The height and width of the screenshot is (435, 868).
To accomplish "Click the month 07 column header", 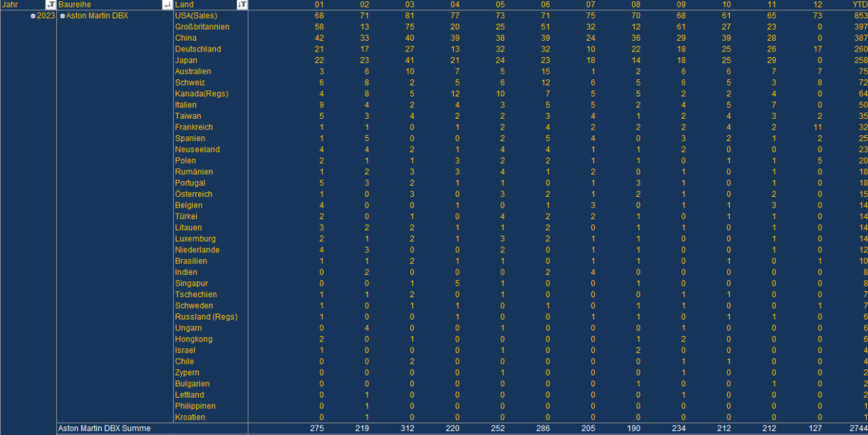I will pos(591,5).
